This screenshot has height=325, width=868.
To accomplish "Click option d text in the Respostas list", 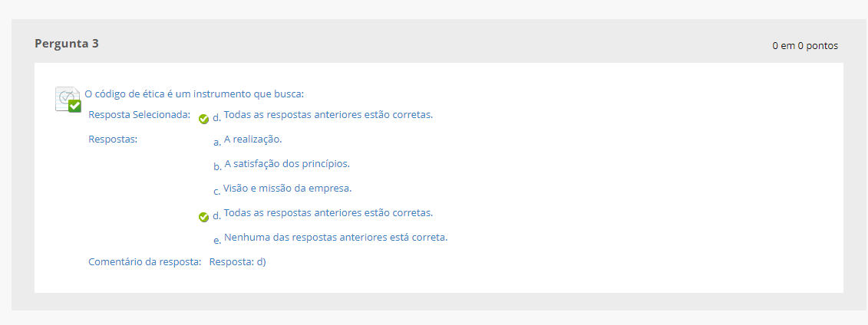I will (328, 212).
